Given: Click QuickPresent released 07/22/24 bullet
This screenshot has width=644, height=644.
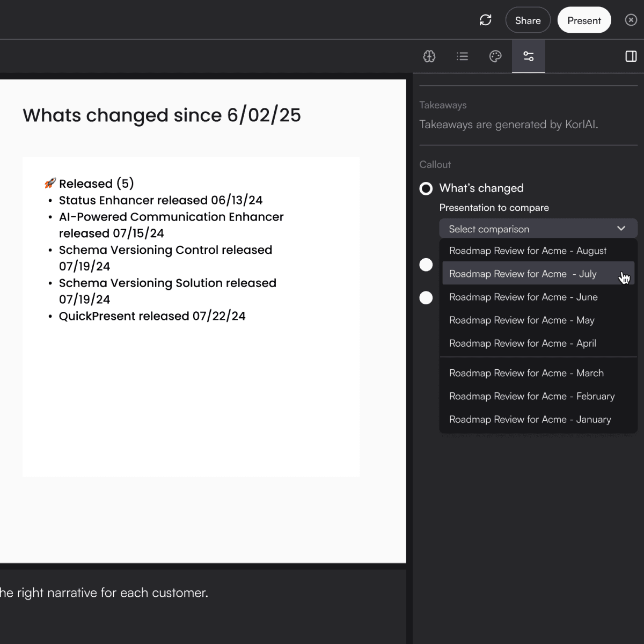Looking at the screenshot, I should [x=152, y=316].
